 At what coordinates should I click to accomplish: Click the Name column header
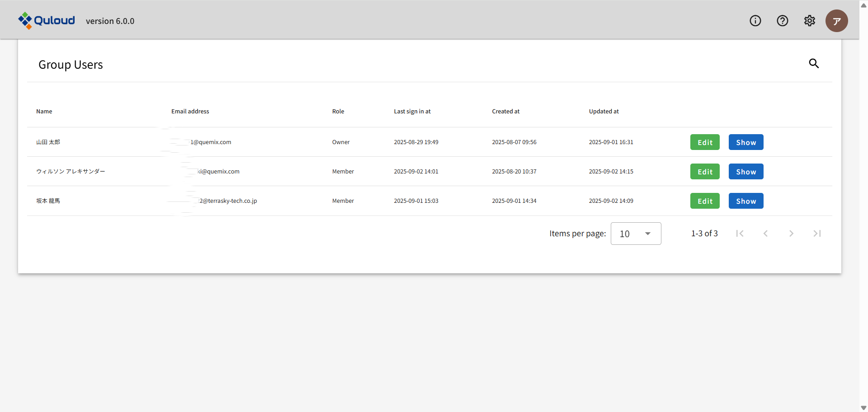[44, 112]
